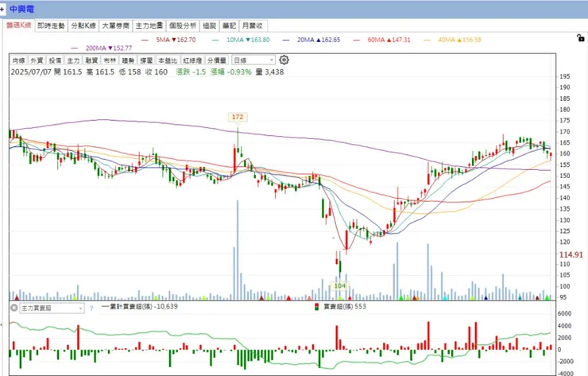Toggle the 投信 overlay button
The image size is (588, 376).
point(55,60)
